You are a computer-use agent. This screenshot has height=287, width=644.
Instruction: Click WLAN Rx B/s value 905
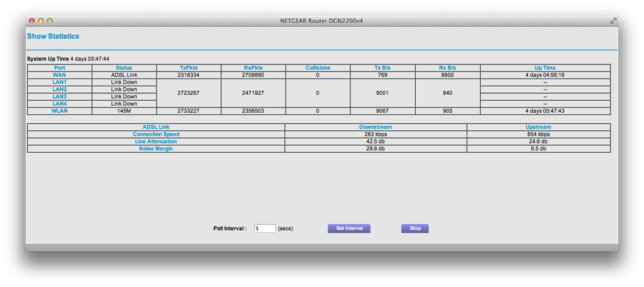447,111
